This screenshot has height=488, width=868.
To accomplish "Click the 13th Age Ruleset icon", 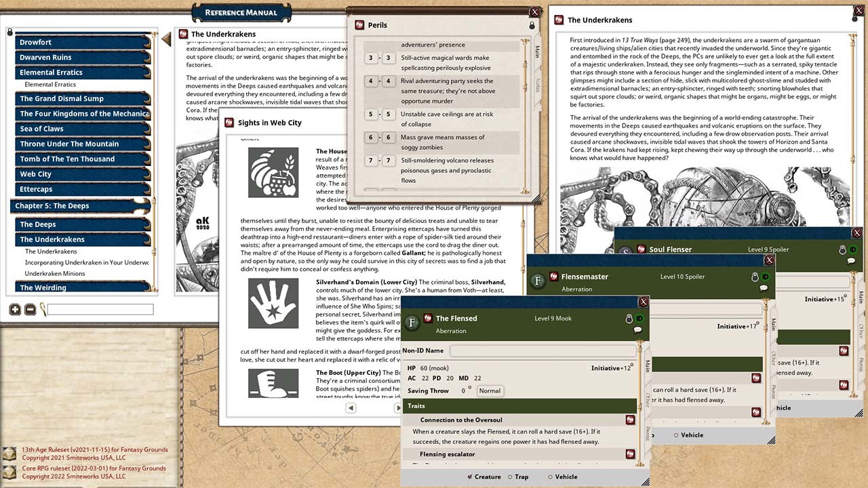I will point(9,454).
